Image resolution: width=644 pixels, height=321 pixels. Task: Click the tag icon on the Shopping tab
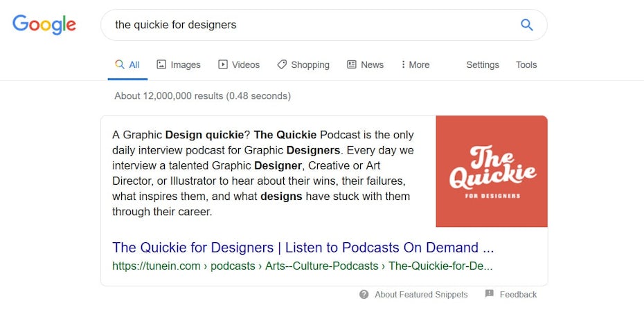pos(282,64)
